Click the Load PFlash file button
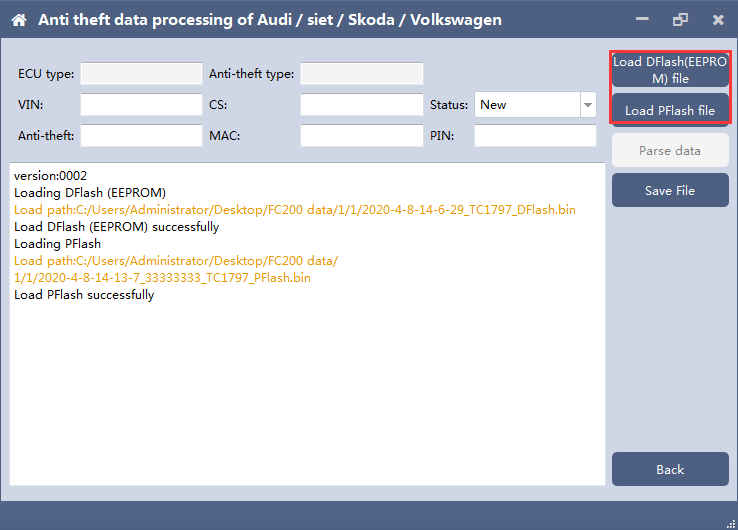 670,110
